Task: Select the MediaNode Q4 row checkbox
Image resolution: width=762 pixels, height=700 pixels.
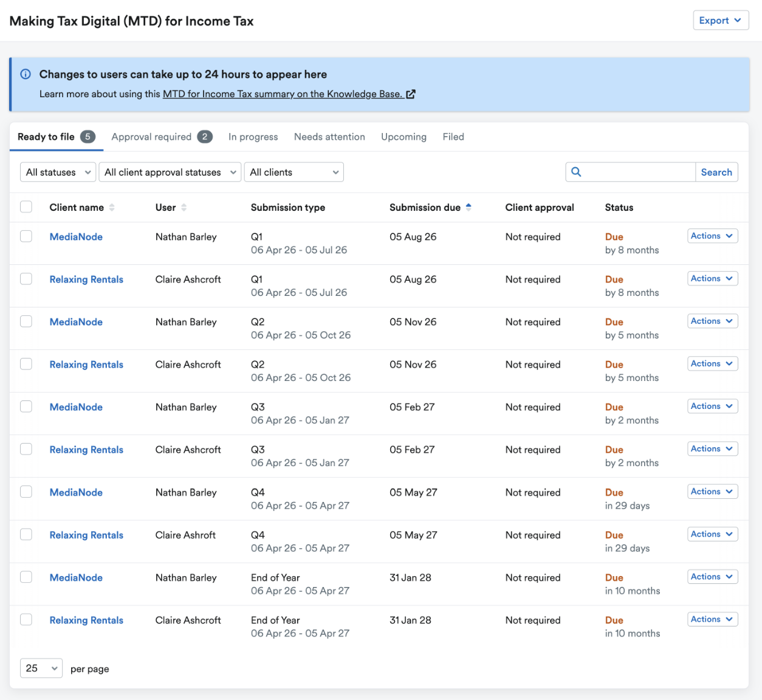Action: pos(26,492)
